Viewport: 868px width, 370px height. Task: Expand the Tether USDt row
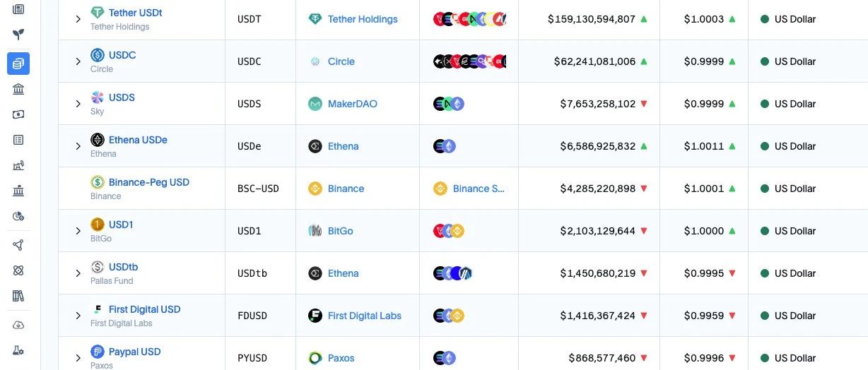(78, 19)
